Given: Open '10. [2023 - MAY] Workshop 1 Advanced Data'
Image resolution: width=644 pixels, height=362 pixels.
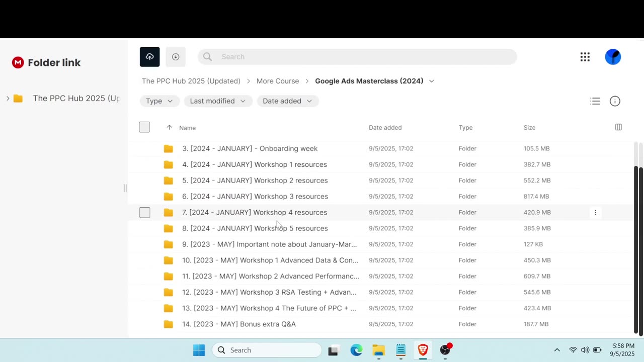Looking at the screenshot, I should coord(270,260).
